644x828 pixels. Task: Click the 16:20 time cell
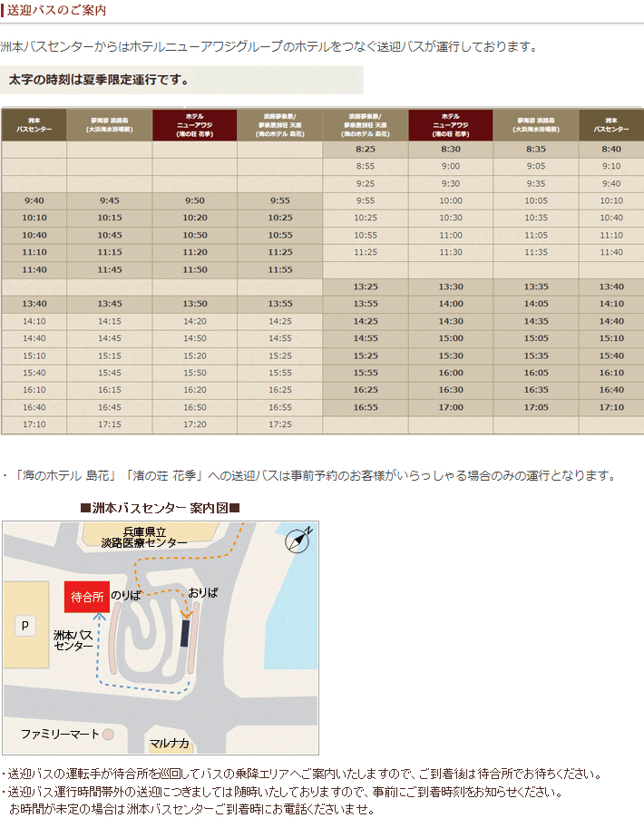[x=195, y=390]
